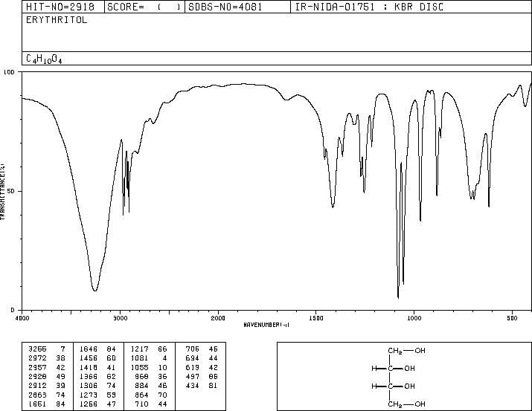Screen dimensions: 532x411
Task: Click the SCORE field in header
Action: [144, 7]
